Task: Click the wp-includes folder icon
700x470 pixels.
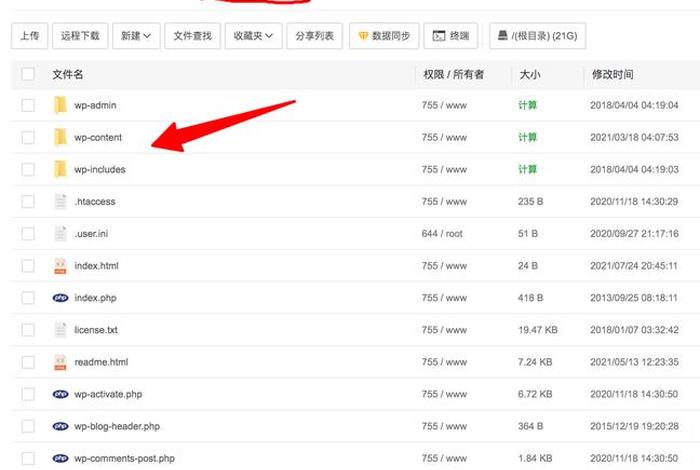Action: (60, 170)
